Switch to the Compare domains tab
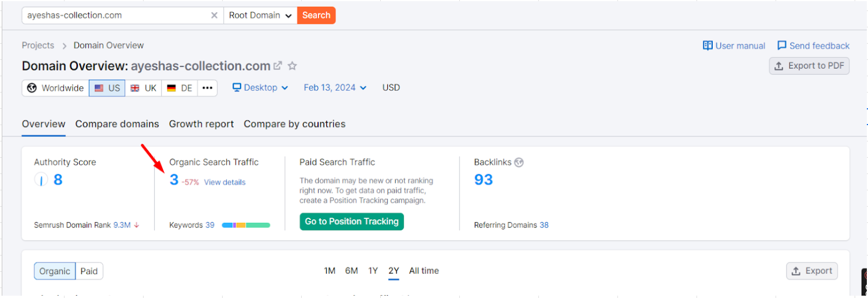 117,124
